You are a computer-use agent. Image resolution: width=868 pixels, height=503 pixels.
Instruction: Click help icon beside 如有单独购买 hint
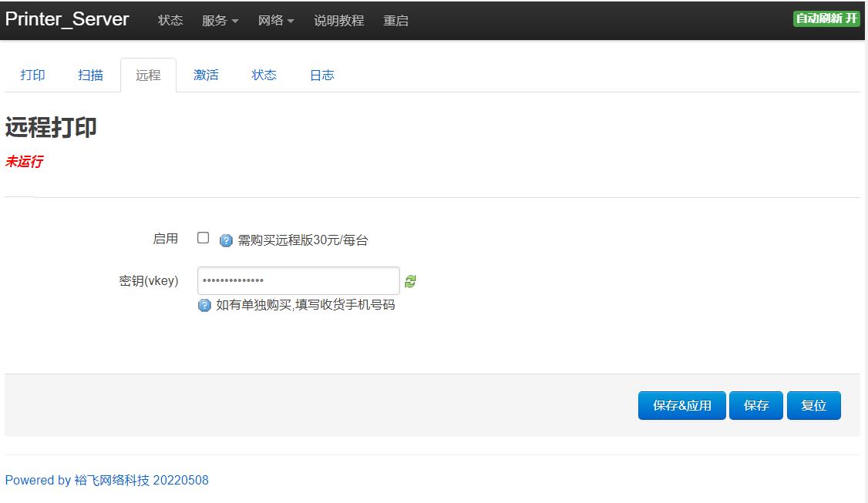tap(204, 306)
